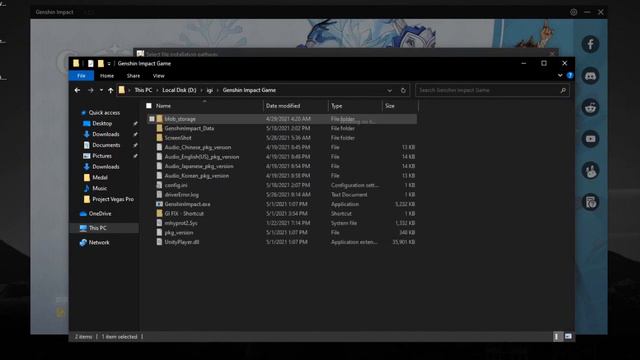The image size is (640, 360).
Task: Open the View ribbon tab
Action: click(x=158, y=76)
